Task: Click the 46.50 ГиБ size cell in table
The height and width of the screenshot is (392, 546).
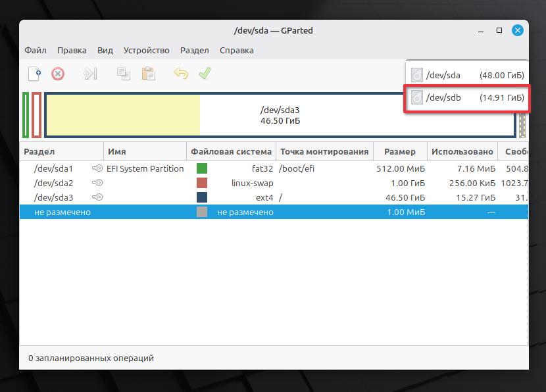Action: click(x=405, y=197)
